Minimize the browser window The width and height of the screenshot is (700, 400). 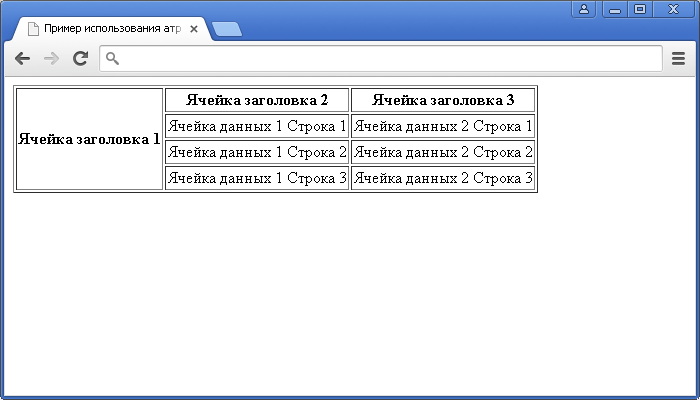tap(614, 9)
